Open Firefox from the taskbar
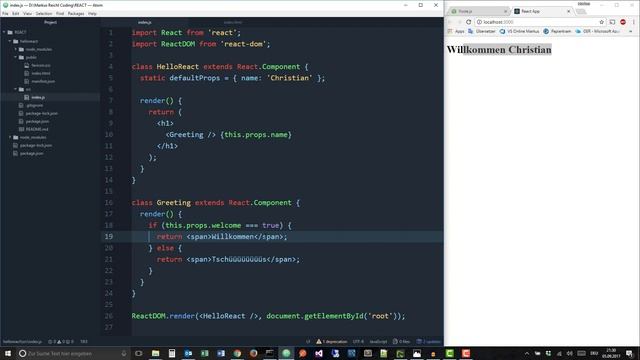Viewport: 640px width, 360px height. 253,353
